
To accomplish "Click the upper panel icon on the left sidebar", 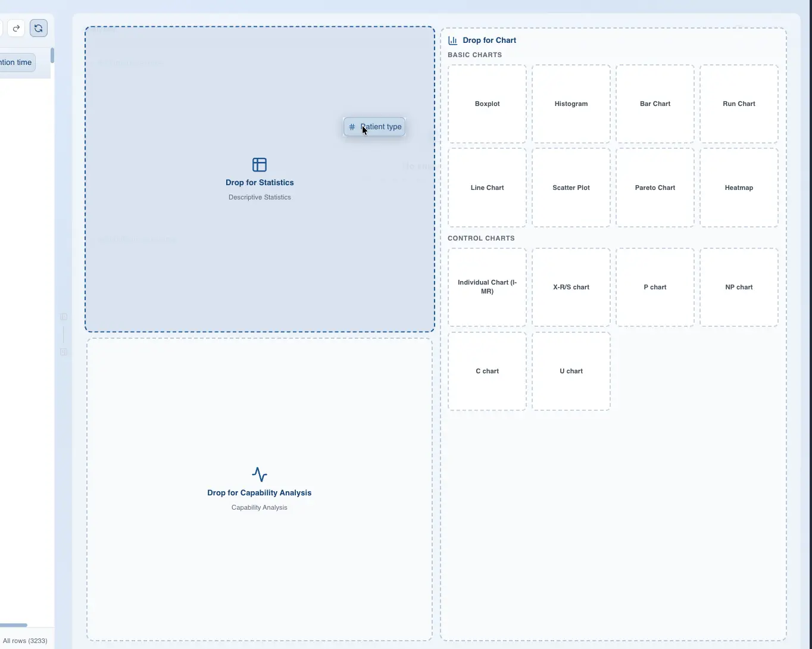I will (x=64, y=317).
